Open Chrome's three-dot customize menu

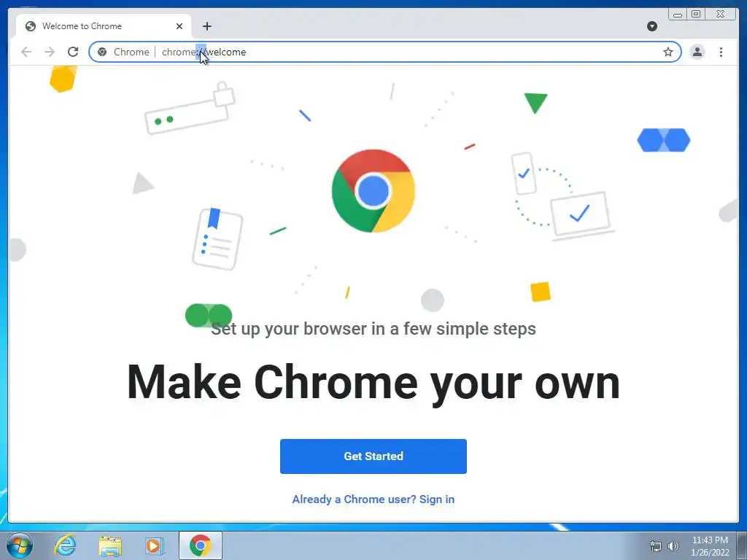[x=721, y=52]
